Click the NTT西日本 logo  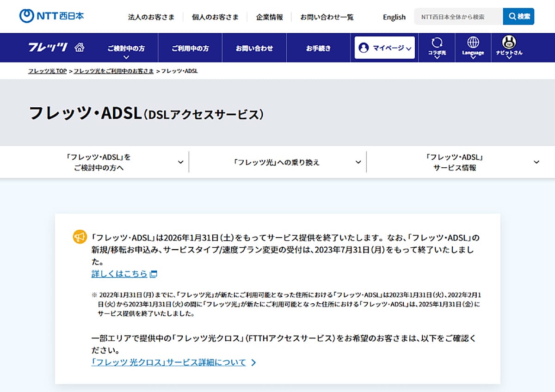(51, 15)
